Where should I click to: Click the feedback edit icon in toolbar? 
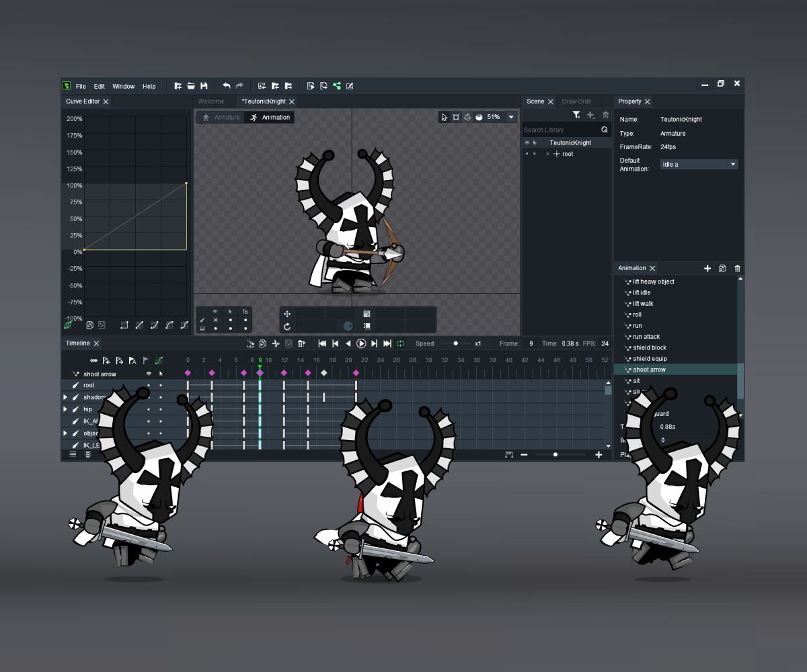(350, 86)
